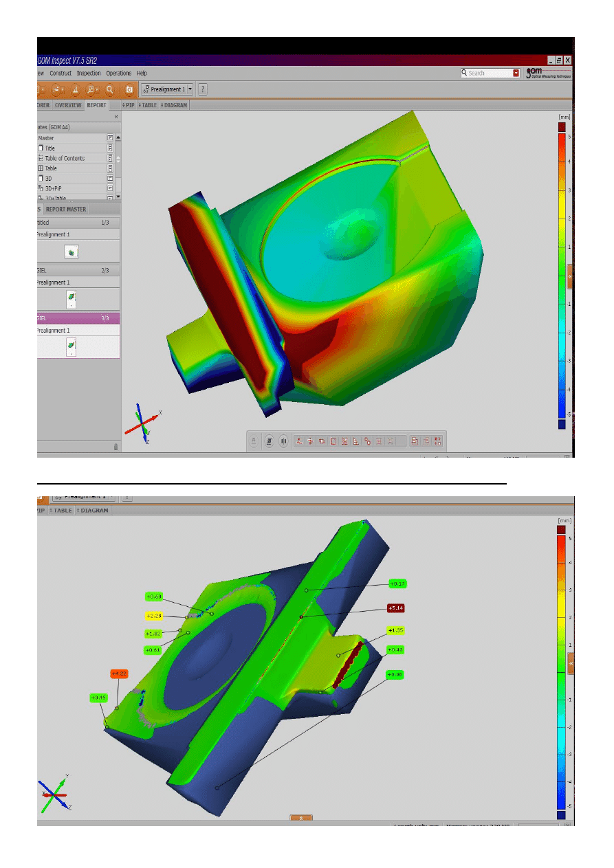Click the Table of Contents template icon
The width and height of the screenshot is (614, 868).
click(x=41, y=158)
